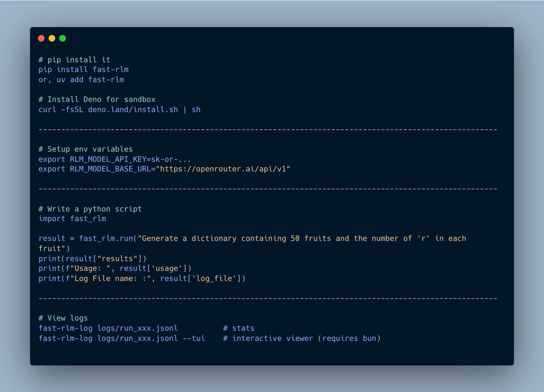This screenshot has width=544, height=392.
Task: Click the '# Install Deno for sandbox' comment
Action: pos(97,99)
